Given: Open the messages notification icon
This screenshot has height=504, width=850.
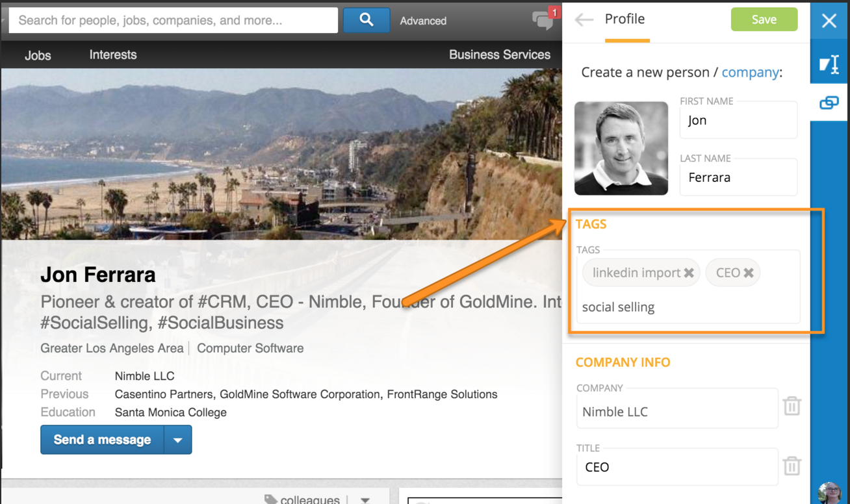Looking at the screenshot, I should 543,20.
